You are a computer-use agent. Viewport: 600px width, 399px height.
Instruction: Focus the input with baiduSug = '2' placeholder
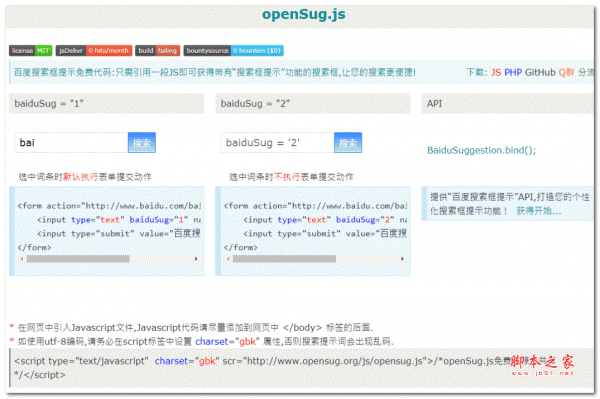(277, 143)
